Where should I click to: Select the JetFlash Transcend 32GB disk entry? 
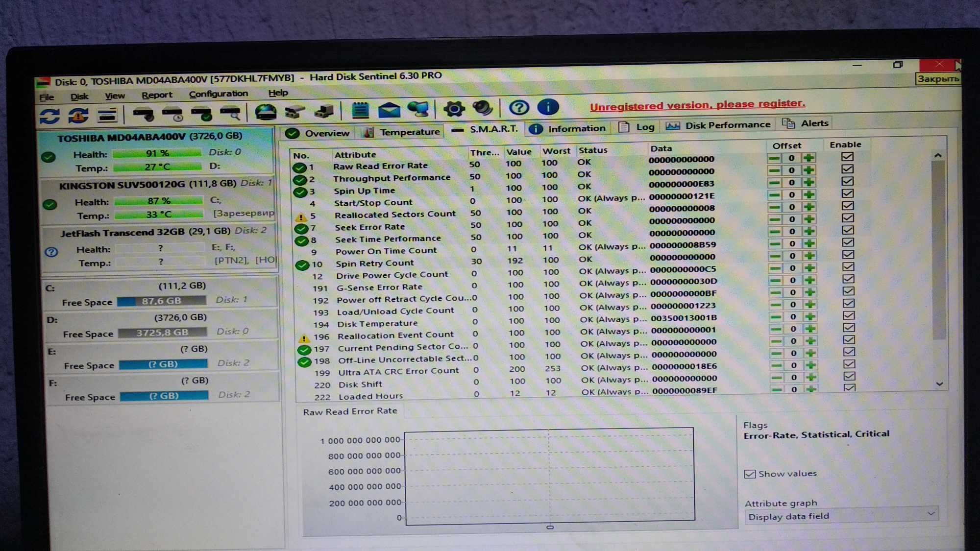(x=160, y=247)
